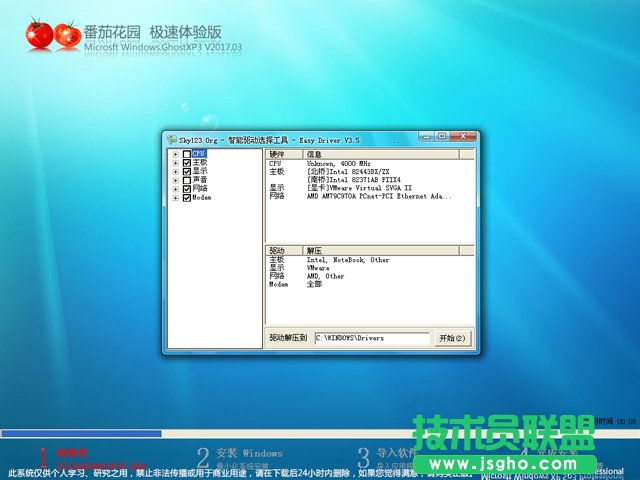Click the 安装 Windows step 2 label
Image resolution: width=640 pixels, height=480 pixels.
pos(249,453)
